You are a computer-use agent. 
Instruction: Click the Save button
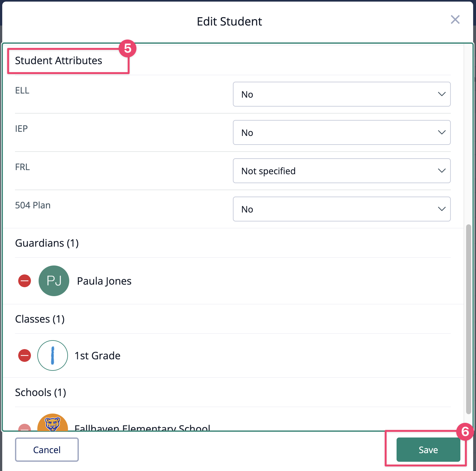(x=428, y=450)
